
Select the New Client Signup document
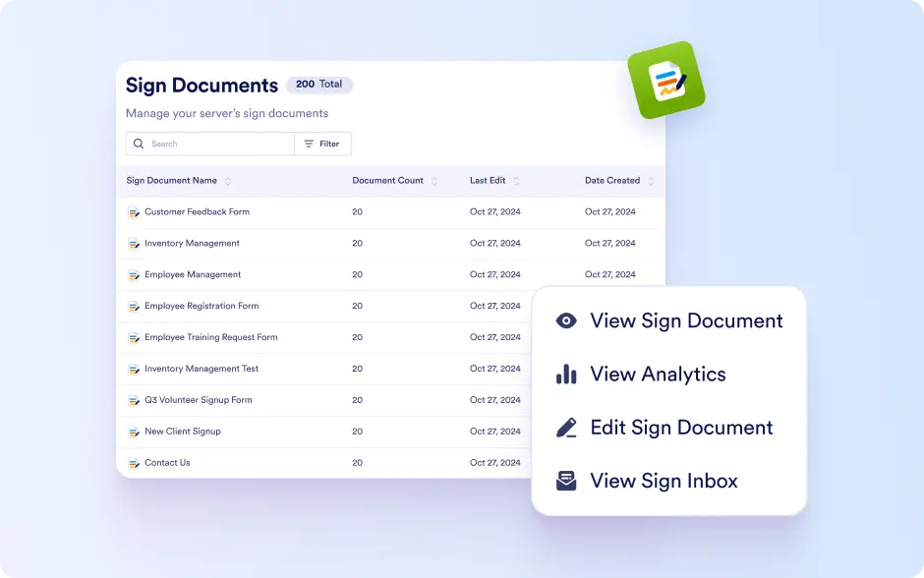point(183,432)
